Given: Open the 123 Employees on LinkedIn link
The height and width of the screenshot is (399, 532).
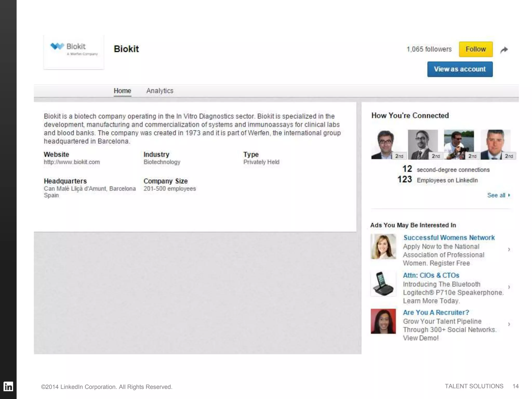Looking at the screenshot, I should (x=437, y=180).
